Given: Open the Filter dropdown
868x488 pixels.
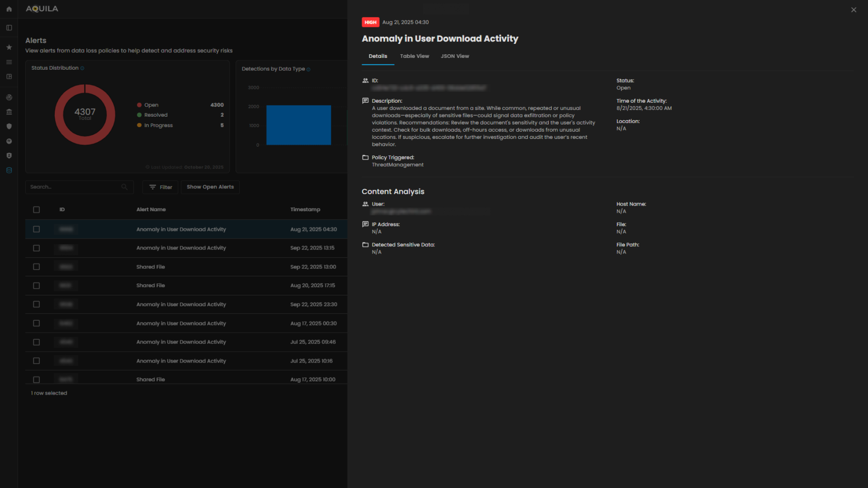Looking at the screenshot, I should tap(160, 187).
